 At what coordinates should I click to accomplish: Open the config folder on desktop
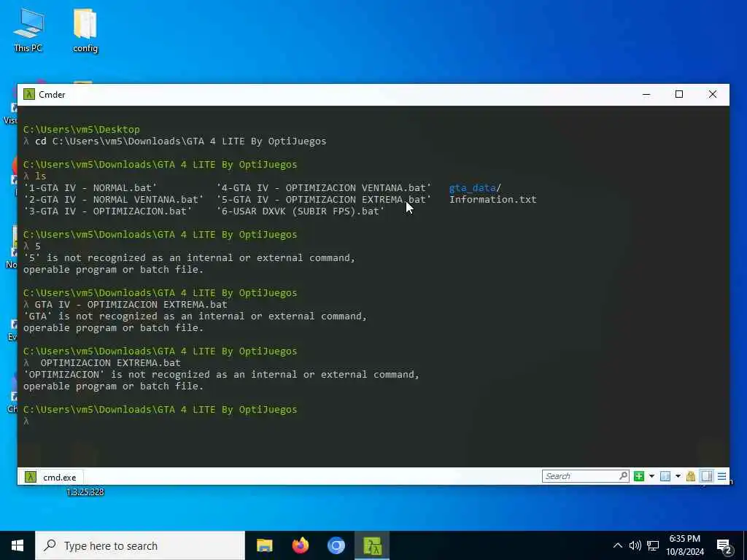pos(85,31)
